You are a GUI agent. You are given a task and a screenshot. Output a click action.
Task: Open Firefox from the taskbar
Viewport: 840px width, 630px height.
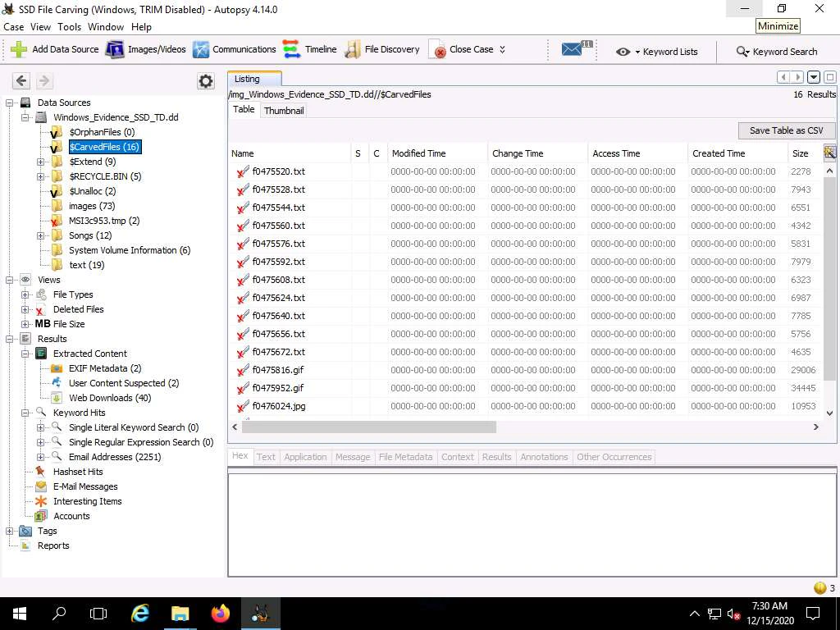[x=220, y=614]
